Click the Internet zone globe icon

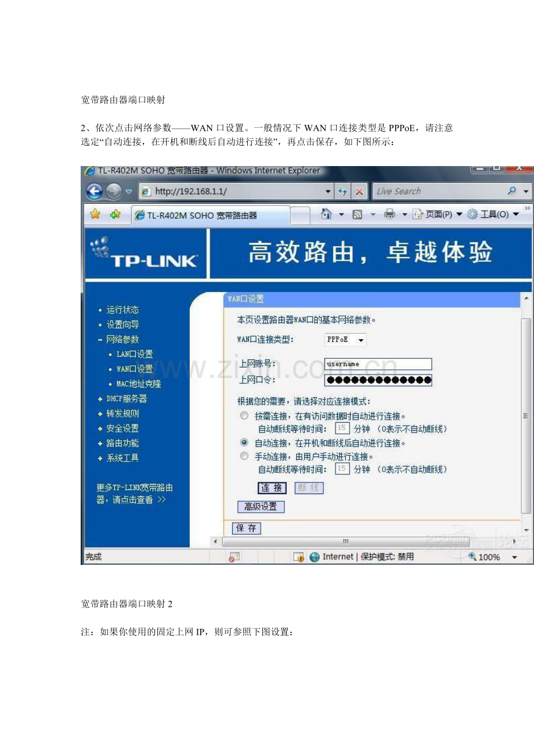click(x=315, y=557)
